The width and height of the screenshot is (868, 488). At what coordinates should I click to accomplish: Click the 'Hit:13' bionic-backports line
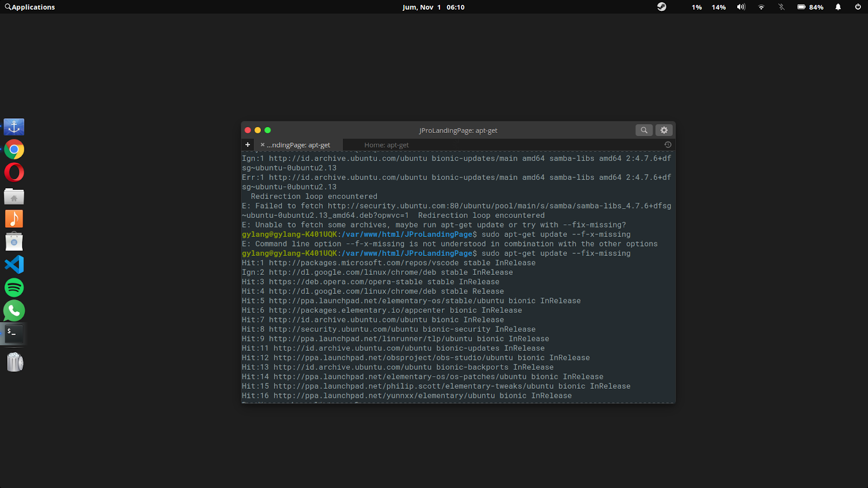[x=398, y=367]
